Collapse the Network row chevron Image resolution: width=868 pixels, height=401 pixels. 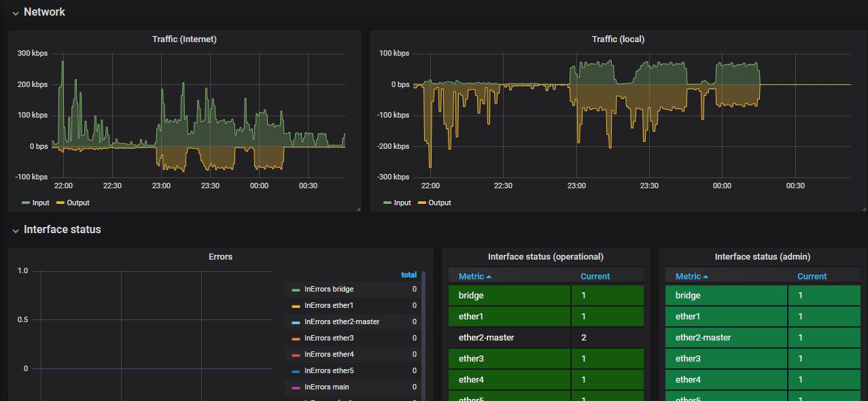coord(15,13)
